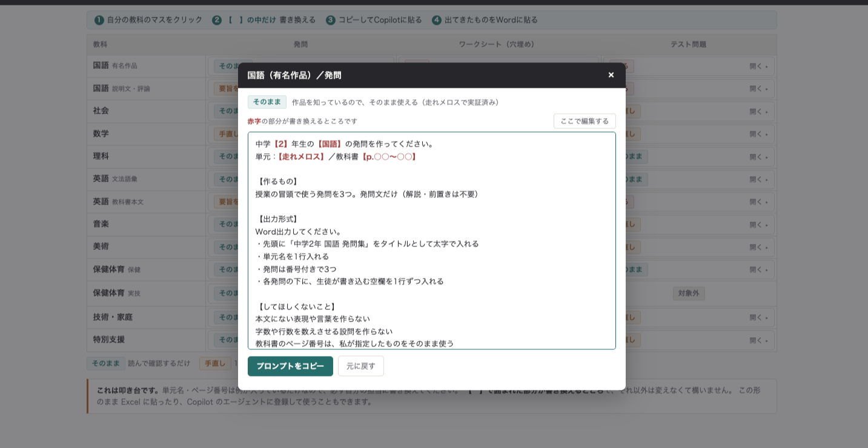Viewport: 868px width, 448px height.
Task: Close the 国語（有名作品）／発問 dialog
Action: tap(611, 75)
